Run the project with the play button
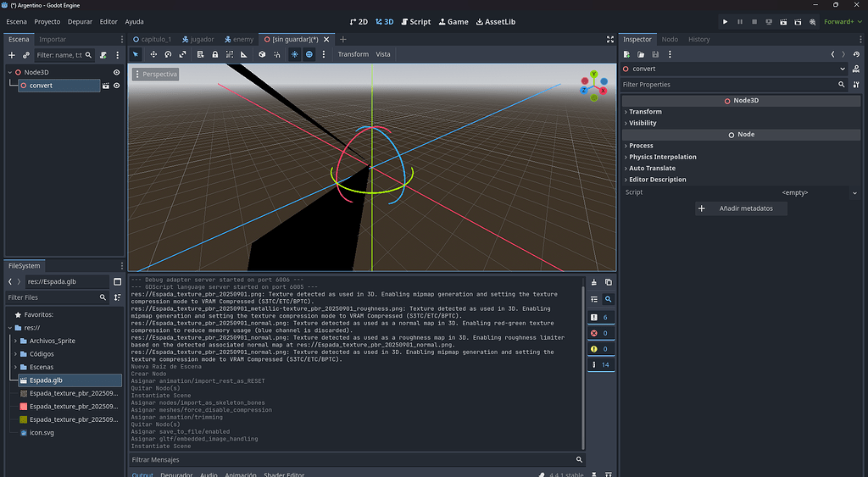Screen dimensions: 868x477 (x=726, y=21)
